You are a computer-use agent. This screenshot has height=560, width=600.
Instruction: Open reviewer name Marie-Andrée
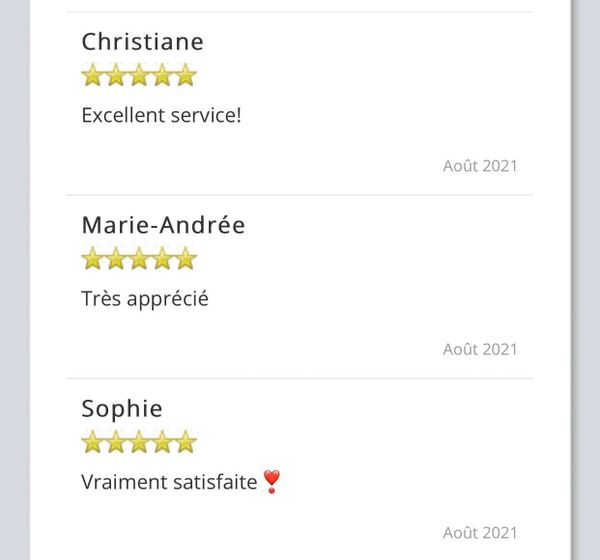163,225
